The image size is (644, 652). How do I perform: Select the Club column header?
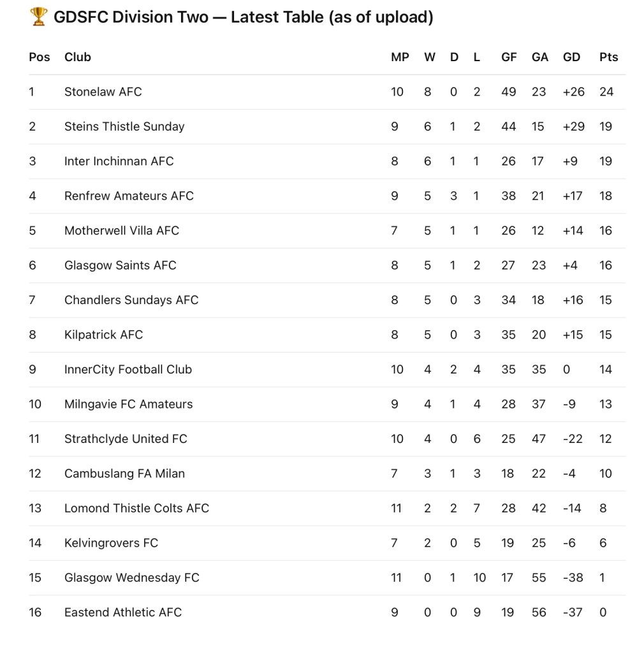(x=78, y=57)
